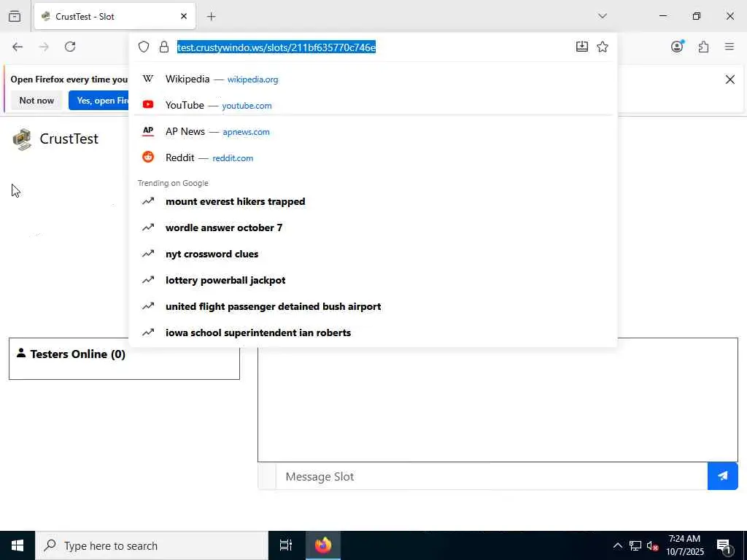Show hidden system tray icons
The image size is (747, 560).
(617, 545)
